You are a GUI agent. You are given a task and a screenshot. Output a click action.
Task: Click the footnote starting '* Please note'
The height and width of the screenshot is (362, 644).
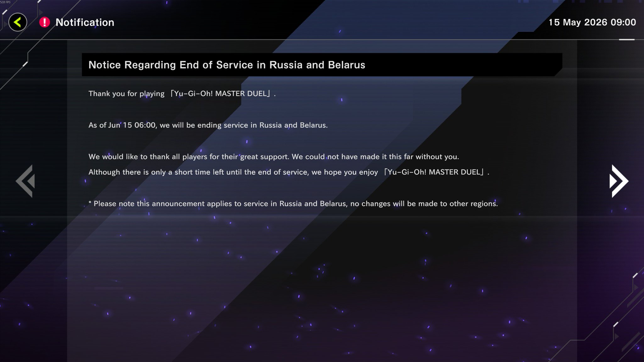point(293,204)
